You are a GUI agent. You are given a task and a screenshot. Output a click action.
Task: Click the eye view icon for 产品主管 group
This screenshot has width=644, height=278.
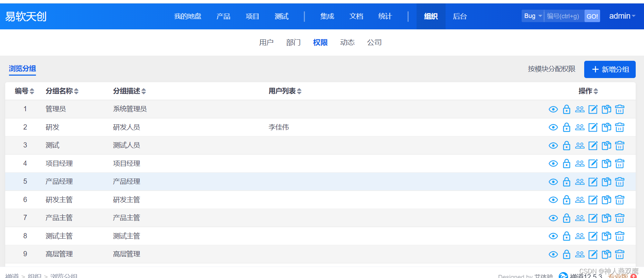(553, 218)
